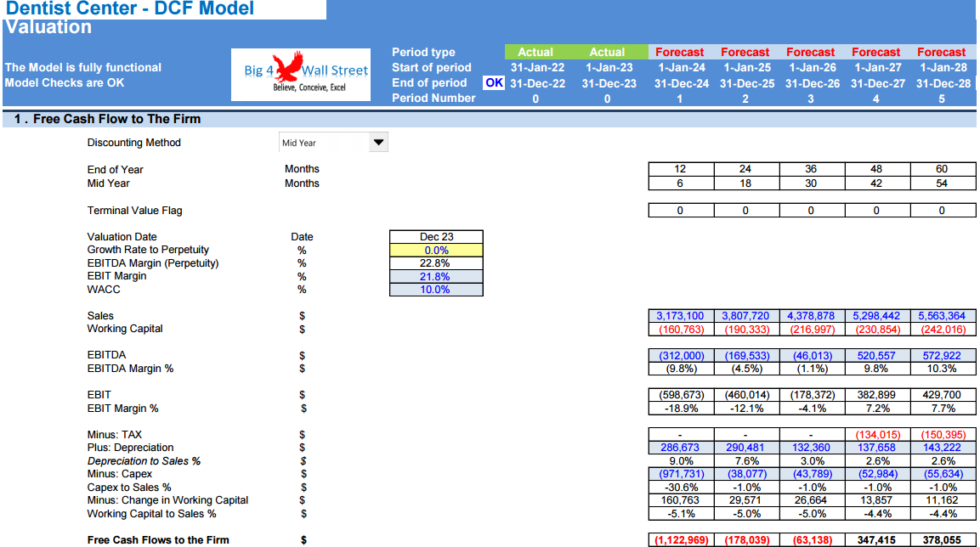
Task: Click the Big 4 Wall Street logo
Action: tap(301, 75)
